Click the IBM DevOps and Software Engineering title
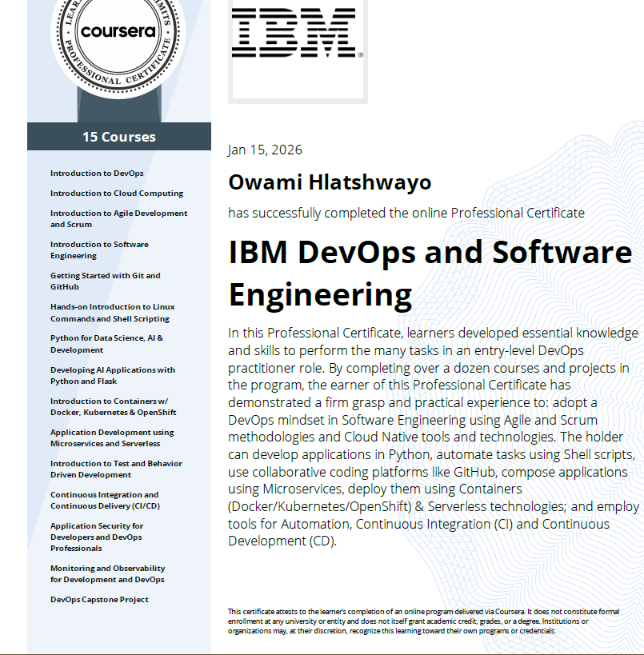 click(x=430, y=274)
